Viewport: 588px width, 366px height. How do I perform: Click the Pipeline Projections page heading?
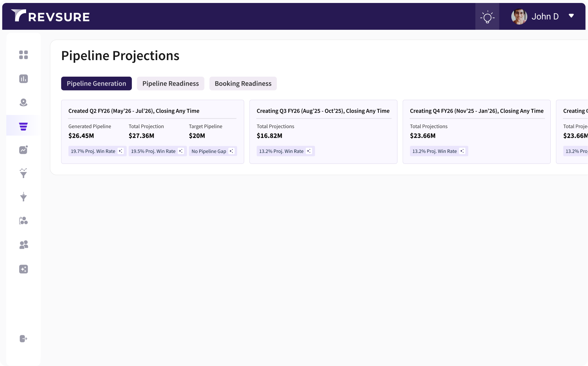click(120, 56)
